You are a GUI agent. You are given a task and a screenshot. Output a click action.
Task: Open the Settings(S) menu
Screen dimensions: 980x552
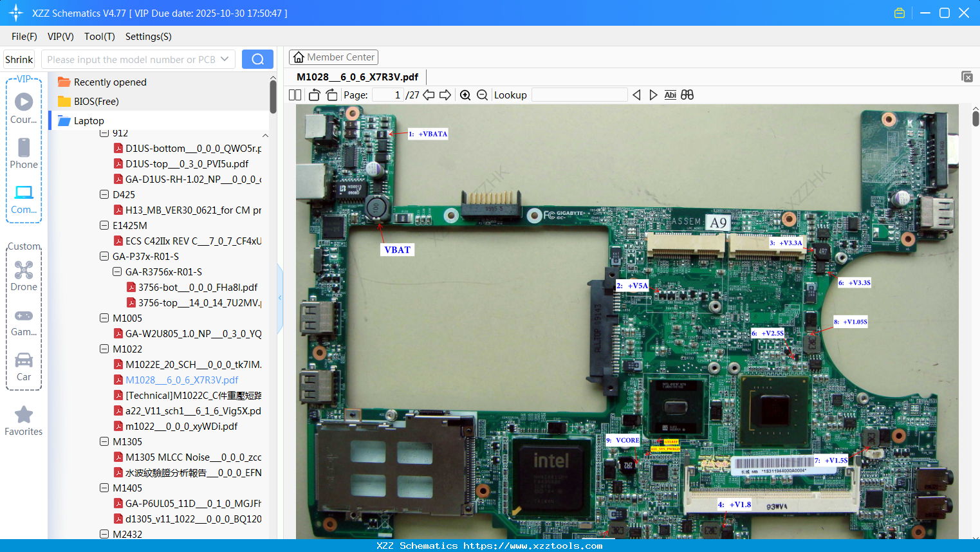149,37
